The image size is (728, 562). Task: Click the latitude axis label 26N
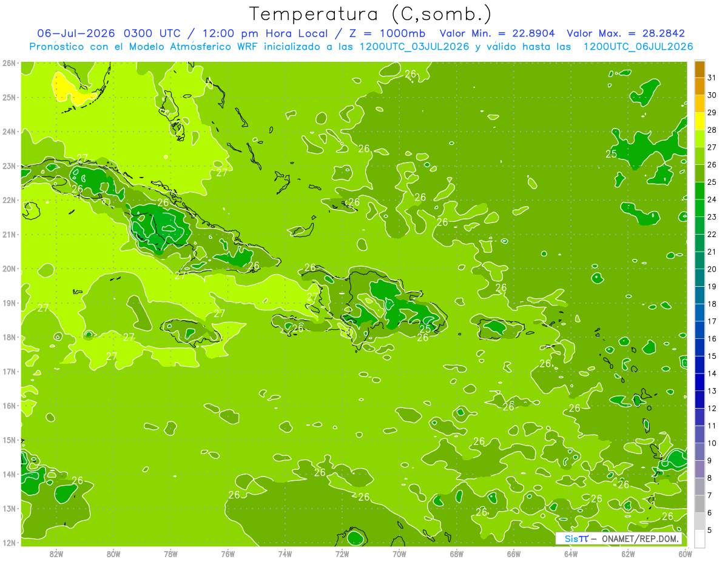pyautogui.click(x=9, y=62)
